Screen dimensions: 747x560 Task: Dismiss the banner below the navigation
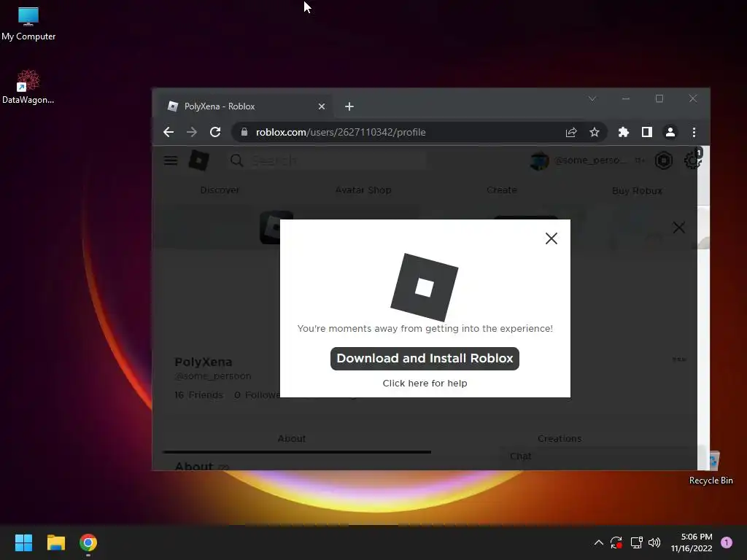coord(679,227)
